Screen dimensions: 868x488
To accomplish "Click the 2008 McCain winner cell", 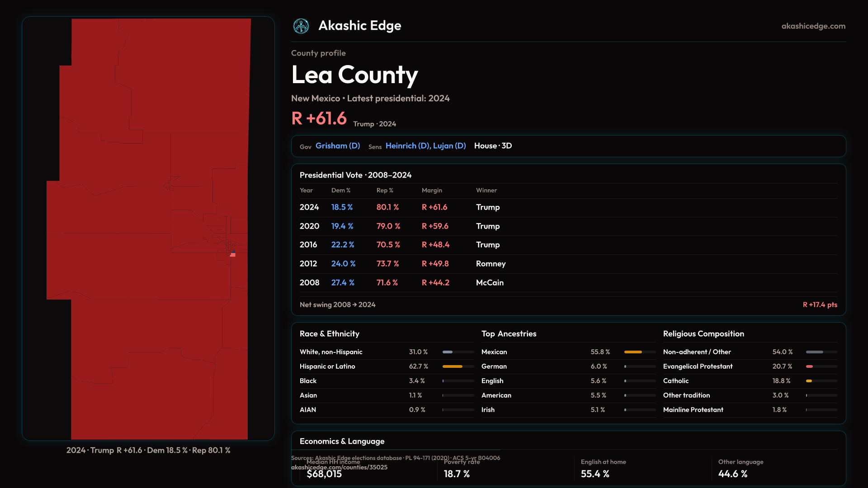I will point(490,283).
